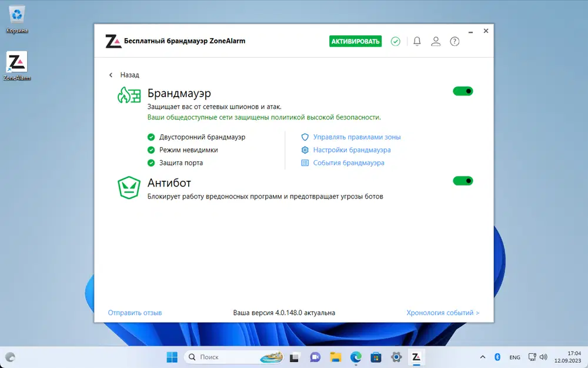Click the firewall flame-and-wall icon
The height and width of the screenshot is (368, 588).
point(129,95)
